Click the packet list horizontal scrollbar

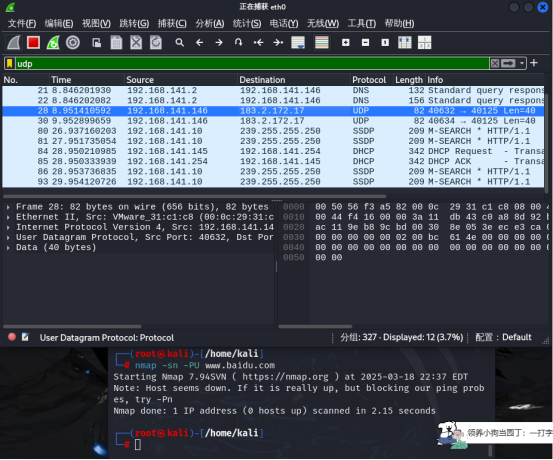[194, 196]
